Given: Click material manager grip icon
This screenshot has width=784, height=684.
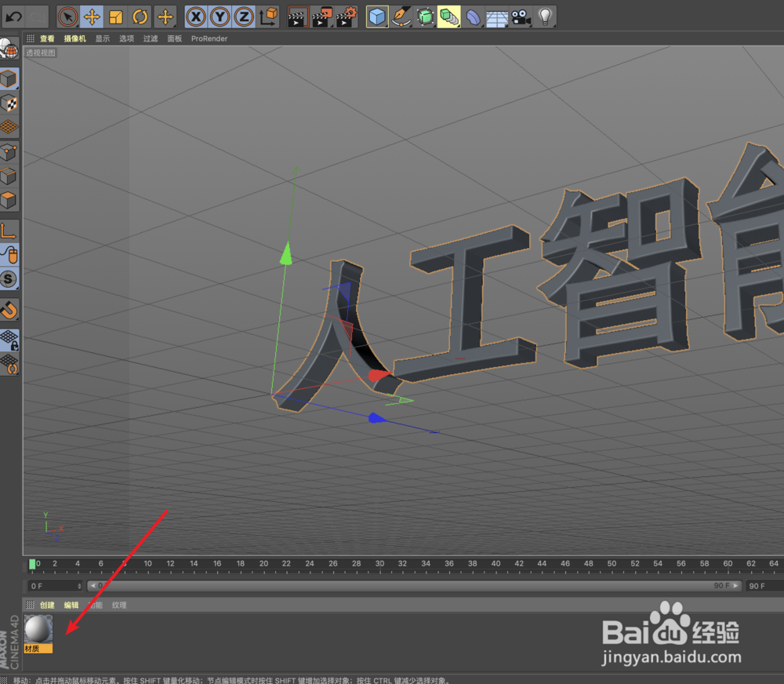Looking at the screenshot, I should pos(31,605).
